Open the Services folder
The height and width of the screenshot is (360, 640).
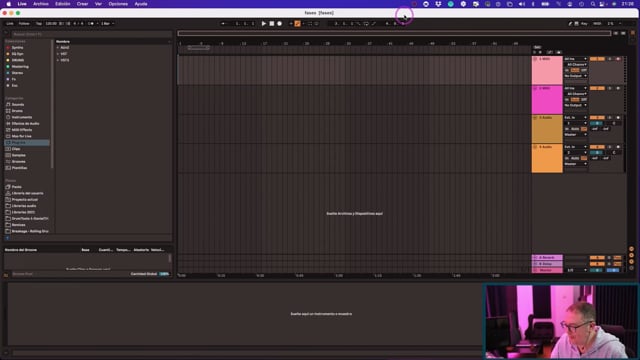pyautogui.click(x=18, y=225)
